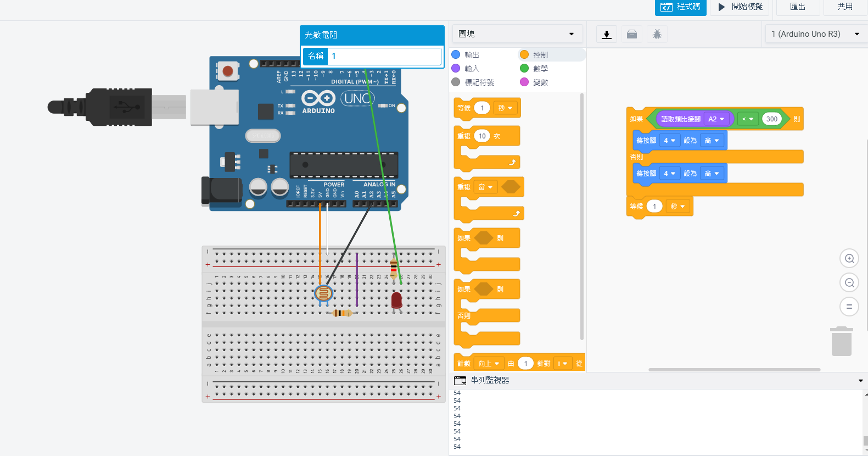Viewport: 868px width, 456px height.
Task: Zoom in on the blocks workspace
Action: pyautogui.click(x=849, y=258)
